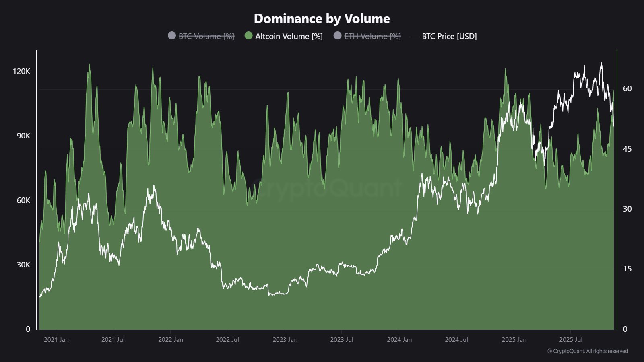Click the green Altcoin Volume legend circle
This screenshot has width=644, height=362.
248,36
